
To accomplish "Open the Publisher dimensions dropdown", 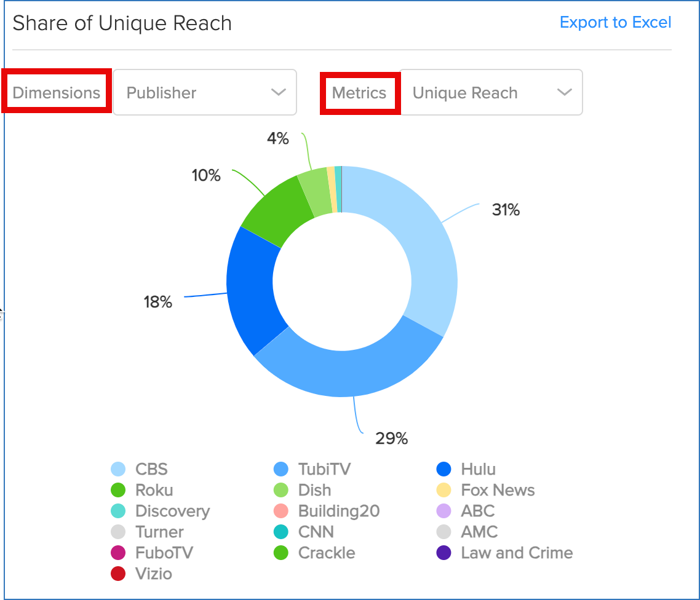I will tap(205, 92).
